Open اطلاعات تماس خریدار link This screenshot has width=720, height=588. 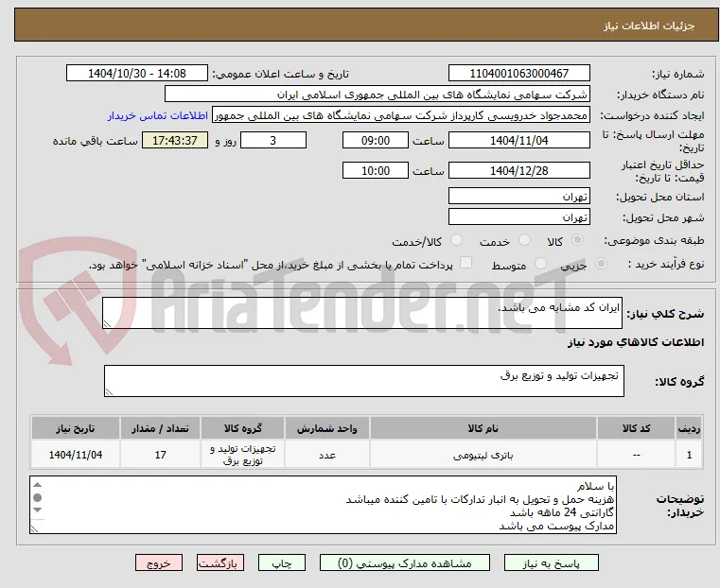pos(158,115)
